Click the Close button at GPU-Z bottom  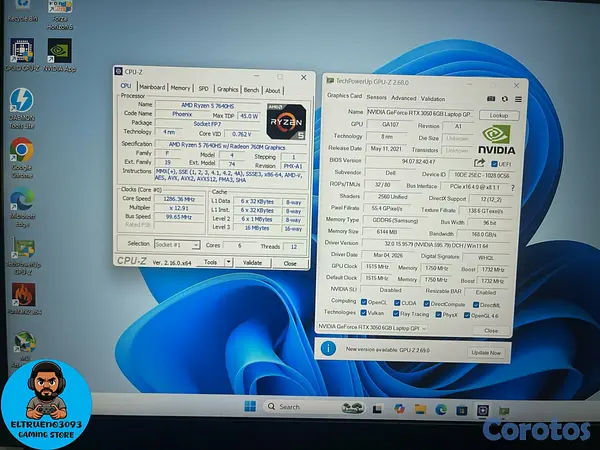coord(491,330)
